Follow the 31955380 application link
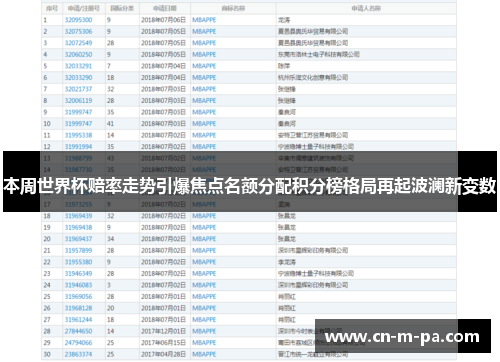The image size is (500, 362). click(x=78, y=262)
